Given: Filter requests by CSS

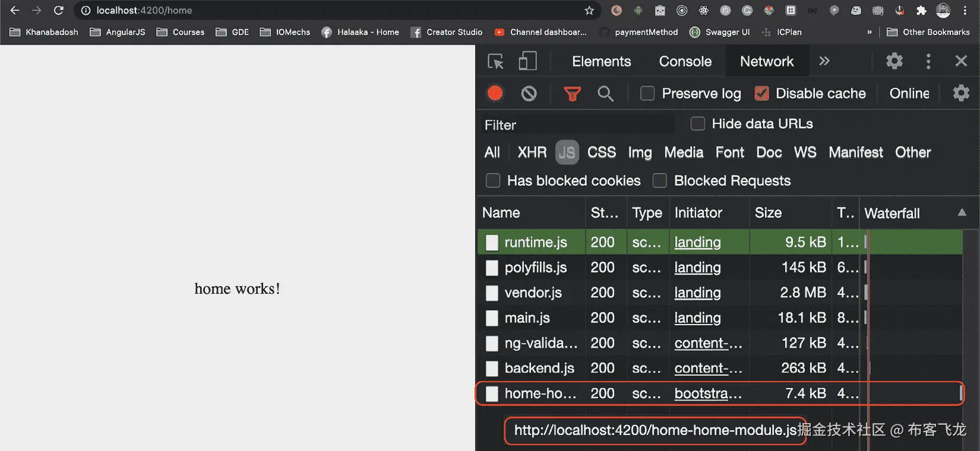Looking at the screenshot, I should click(x=602, y=153).
